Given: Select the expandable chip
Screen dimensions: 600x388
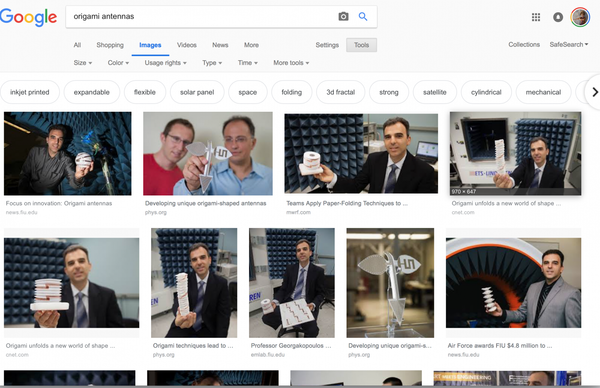Looking at the screenshot, I should tap(91, 92).
